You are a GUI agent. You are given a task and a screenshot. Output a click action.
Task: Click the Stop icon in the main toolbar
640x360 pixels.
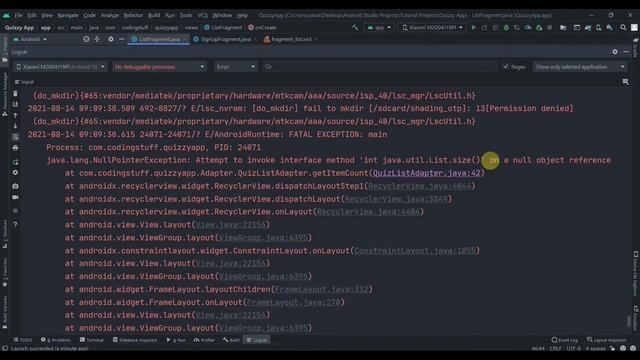[x=550, y=28]
